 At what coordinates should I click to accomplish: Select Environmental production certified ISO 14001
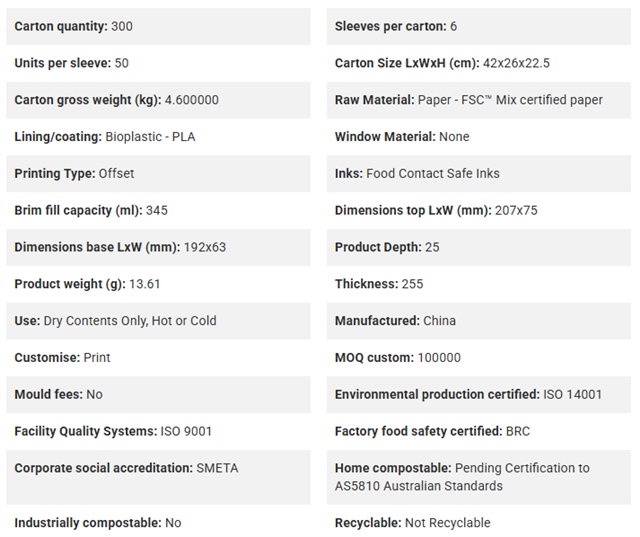[479, 395]
